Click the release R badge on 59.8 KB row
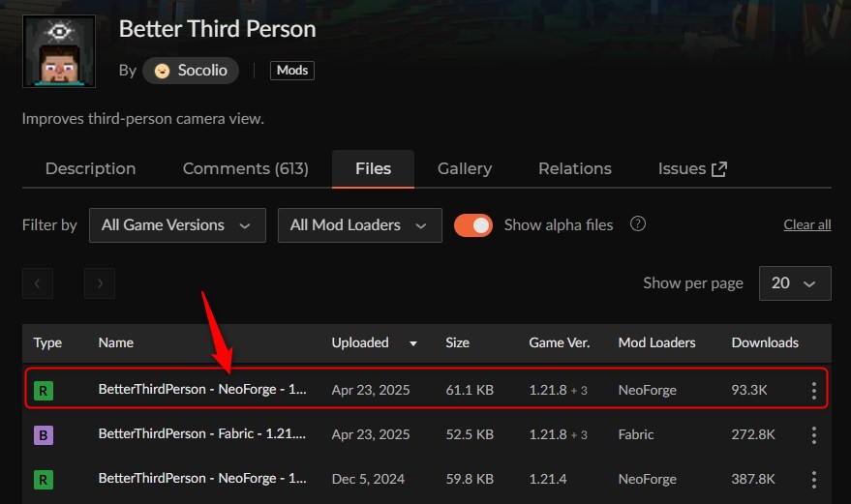Image resolution: width=851 pixels, height=504 pixels. pyautogui.click(x=44, y=479)
